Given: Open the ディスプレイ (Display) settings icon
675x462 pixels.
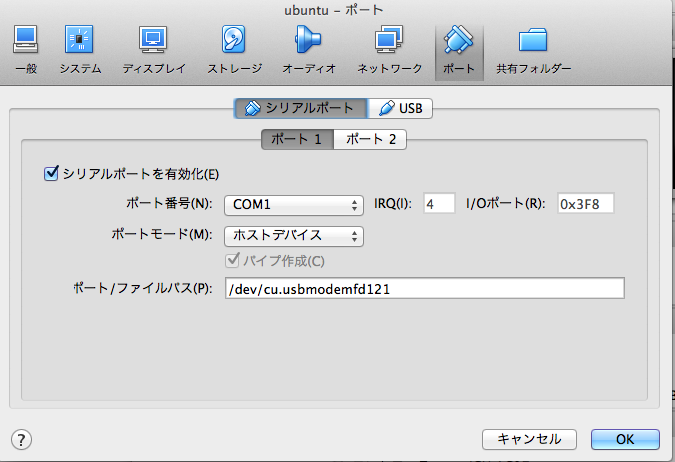Looking at the screenshot, I should (153, 50).
